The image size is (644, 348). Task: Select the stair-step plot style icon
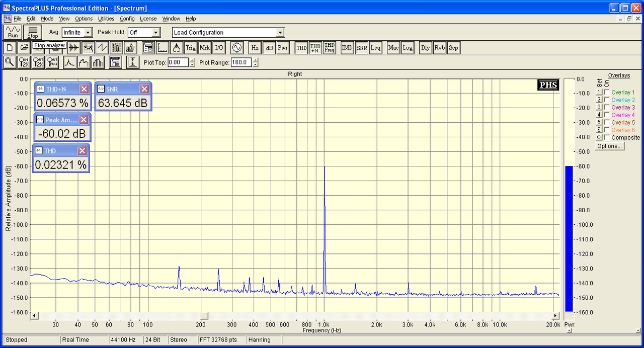(84, 62)
